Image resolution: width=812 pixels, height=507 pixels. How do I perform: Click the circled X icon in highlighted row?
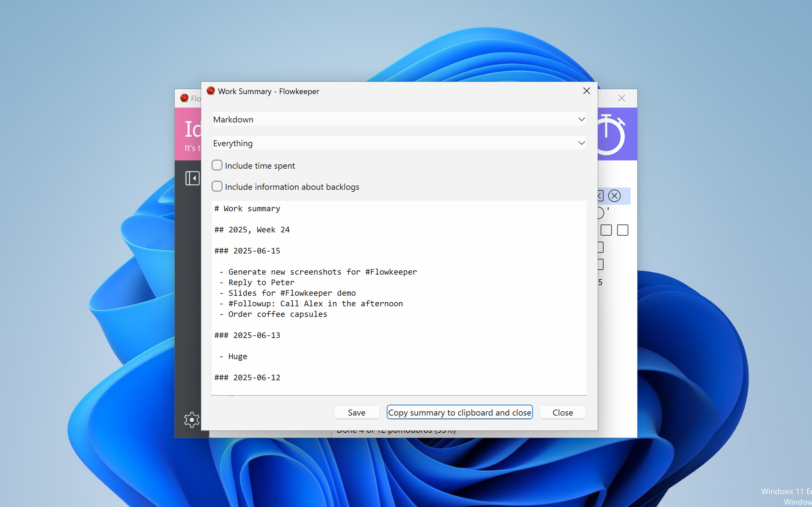click(x=614, y=196)
